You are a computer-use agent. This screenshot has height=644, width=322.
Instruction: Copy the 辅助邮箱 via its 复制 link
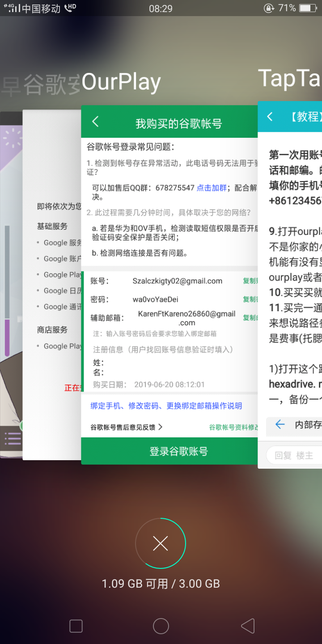coord(250,318)
